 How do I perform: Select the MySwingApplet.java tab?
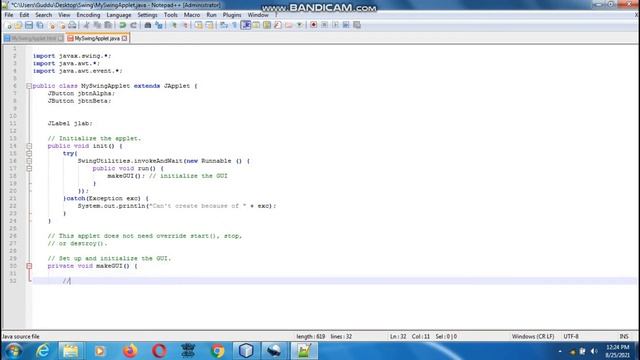(97, 38)
